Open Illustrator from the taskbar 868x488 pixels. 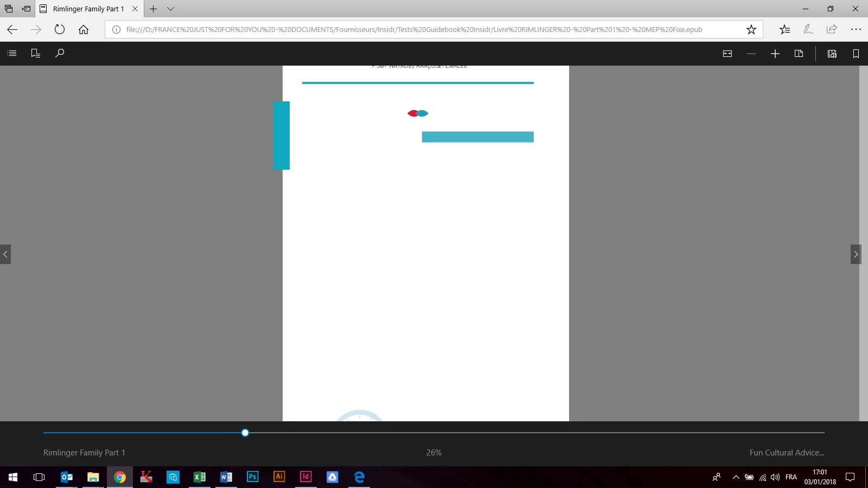(279, 477)
